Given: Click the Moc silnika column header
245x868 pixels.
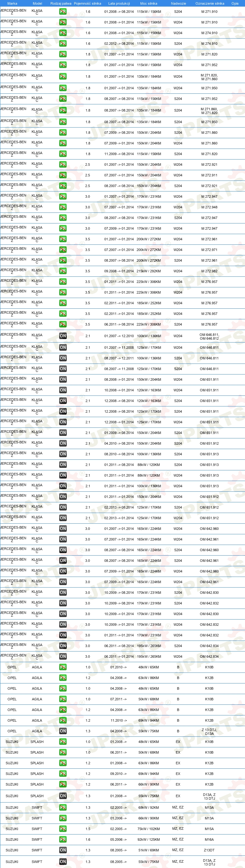Looking at the screenshot, I should click(149, 3).
